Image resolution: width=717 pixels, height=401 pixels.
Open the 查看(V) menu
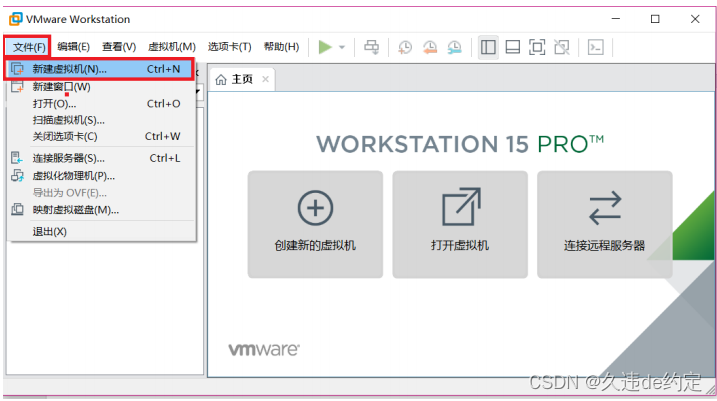coord(119,47)
